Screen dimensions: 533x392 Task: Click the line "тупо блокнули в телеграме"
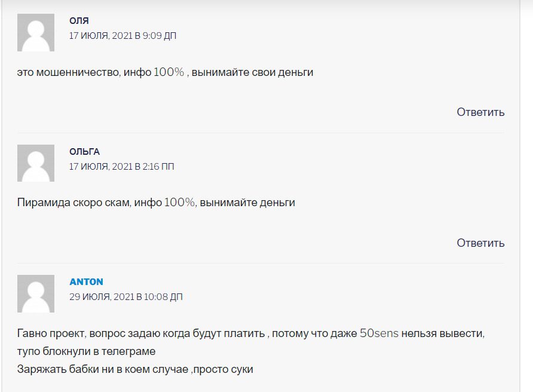click(87, 351)
